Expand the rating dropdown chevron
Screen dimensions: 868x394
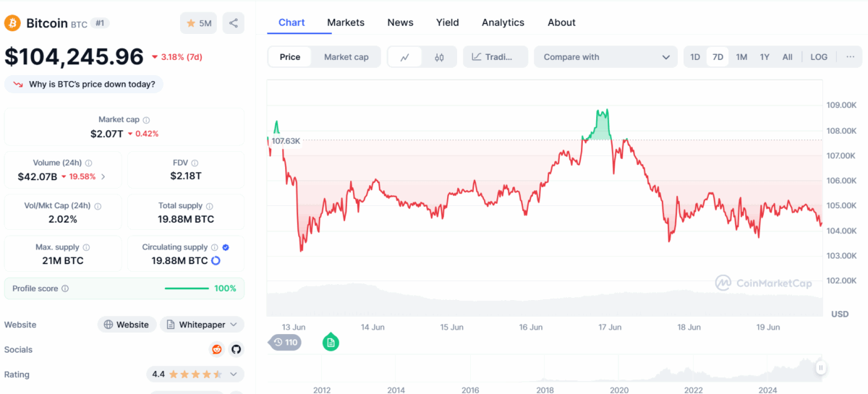[234, 374]
